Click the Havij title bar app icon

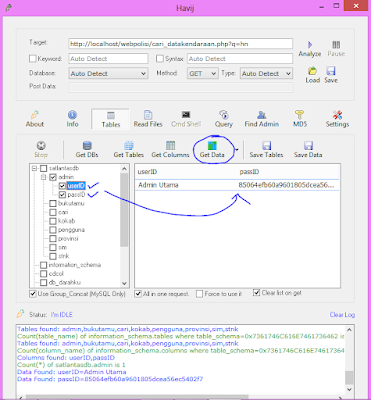point(9,7)
